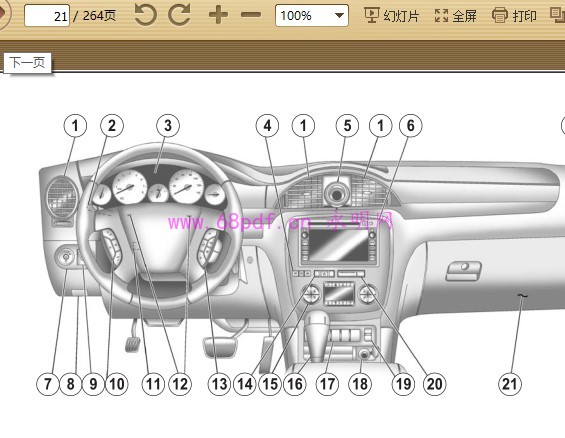Click callout number 13 under steering wheel
The width and height of the screenshot is (565, 438).
[x=219, y=384]
